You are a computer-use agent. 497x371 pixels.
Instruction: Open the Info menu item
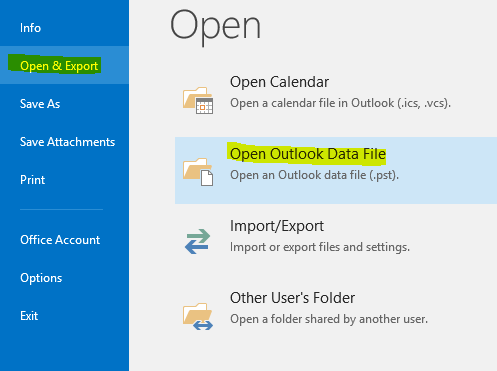click(30, 28)
